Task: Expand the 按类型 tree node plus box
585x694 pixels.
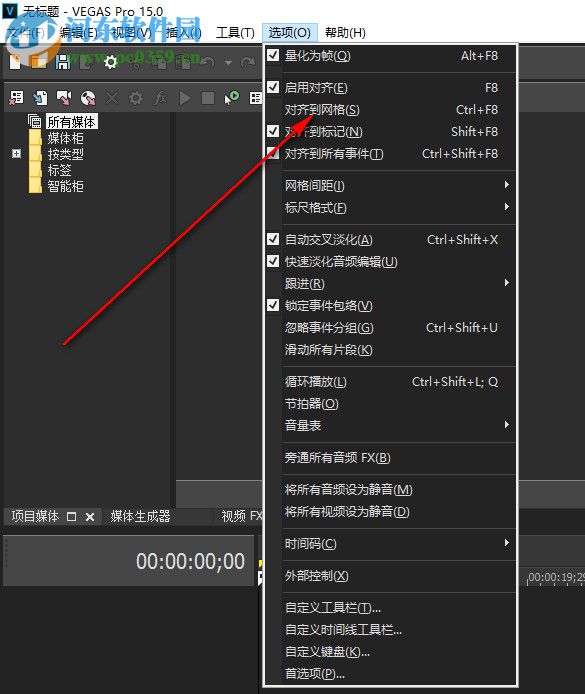Action: 16,154
